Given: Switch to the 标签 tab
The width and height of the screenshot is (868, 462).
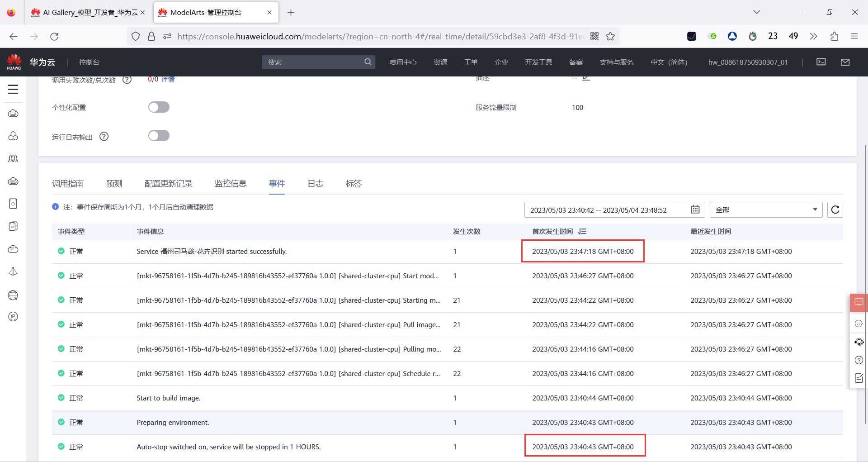Looking at the screenshot, I should click(354, 183).
